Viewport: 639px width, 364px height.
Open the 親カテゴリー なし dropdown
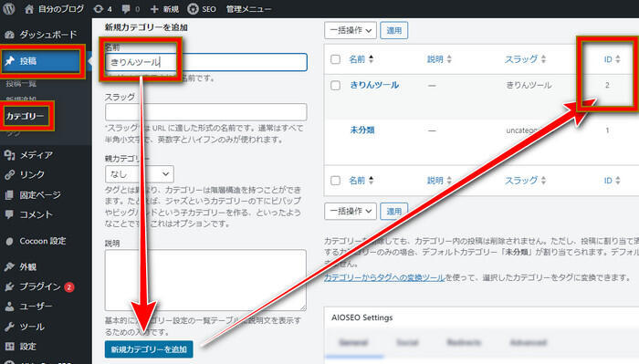click(140, 174)
